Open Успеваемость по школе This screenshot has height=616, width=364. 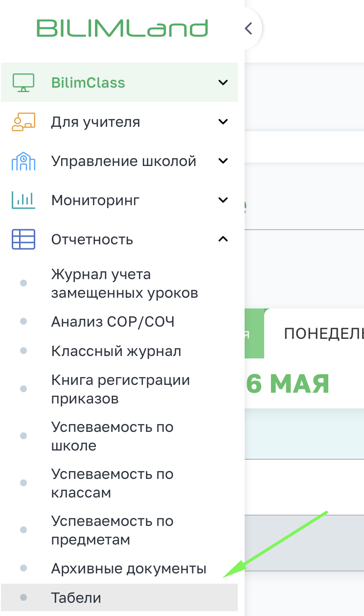tap(112, 436)
